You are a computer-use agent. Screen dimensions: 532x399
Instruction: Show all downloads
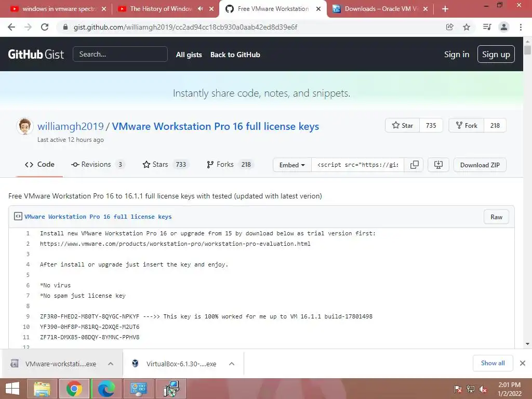pos(493,363)
